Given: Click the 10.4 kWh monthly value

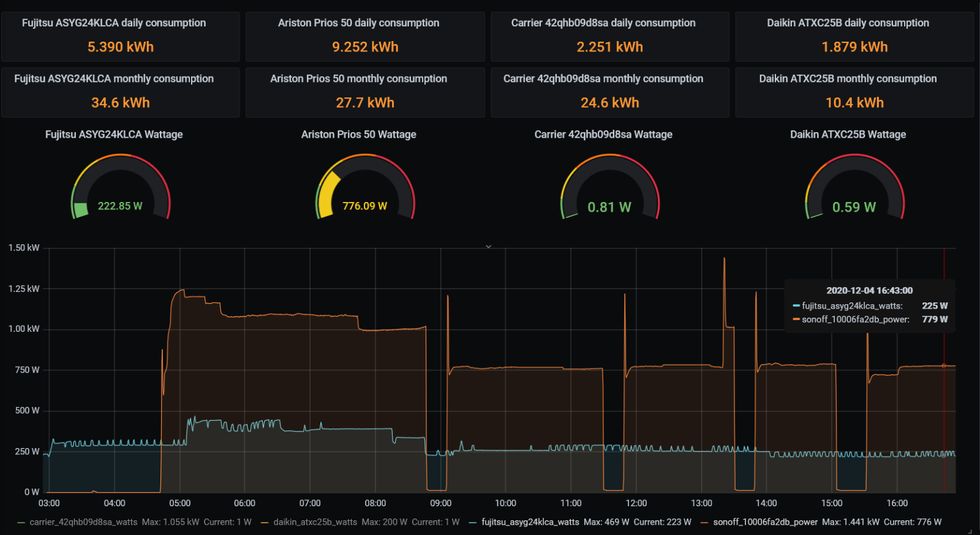Looking at the screenshot, I should 854,102.
